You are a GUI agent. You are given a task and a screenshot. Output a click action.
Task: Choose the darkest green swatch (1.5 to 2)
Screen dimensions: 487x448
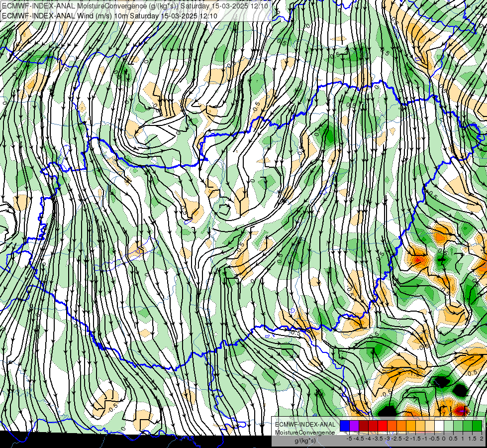pyautogui.click(x=477, y=426)
